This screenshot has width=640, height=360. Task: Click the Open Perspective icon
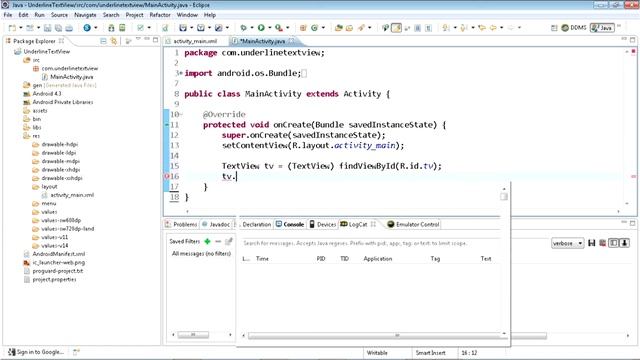[x=554, y=28]
